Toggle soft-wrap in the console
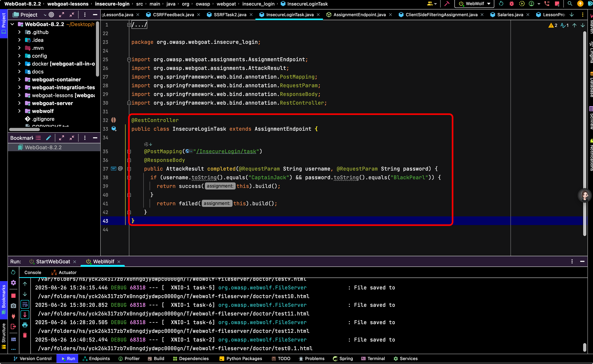 tap(25, 305)
